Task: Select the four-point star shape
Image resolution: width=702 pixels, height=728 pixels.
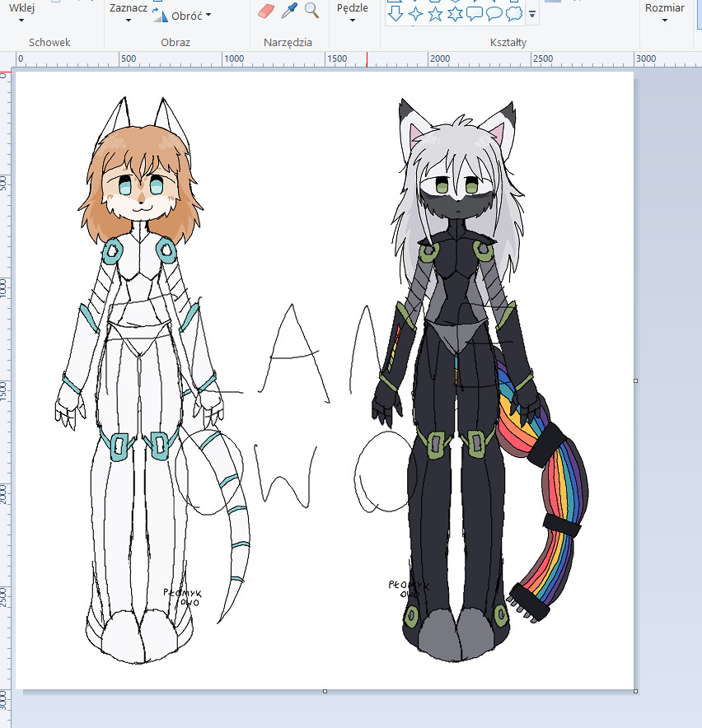Action: [415, 13]
